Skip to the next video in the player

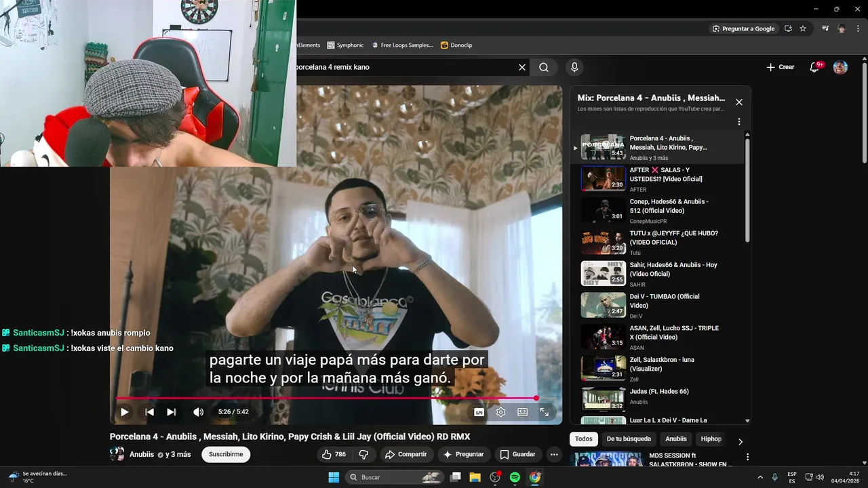[172, 412]
